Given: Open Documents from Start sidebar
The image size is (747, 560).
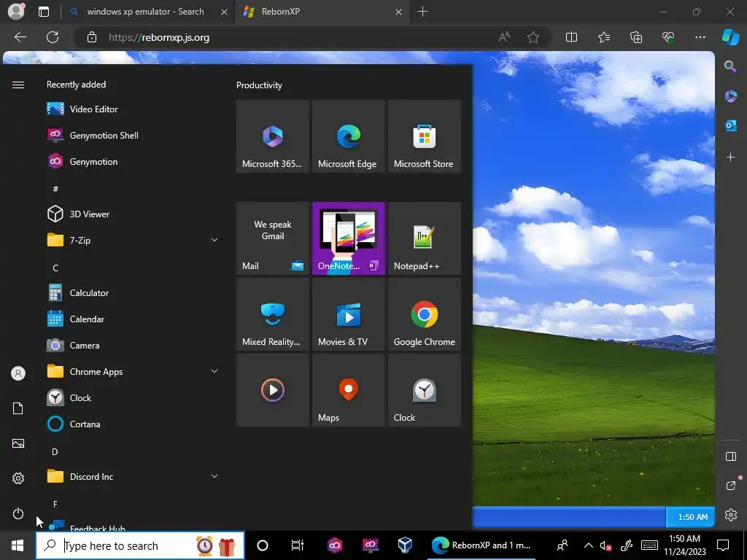Looking at the screenshot, I should [x=18, y=408].
